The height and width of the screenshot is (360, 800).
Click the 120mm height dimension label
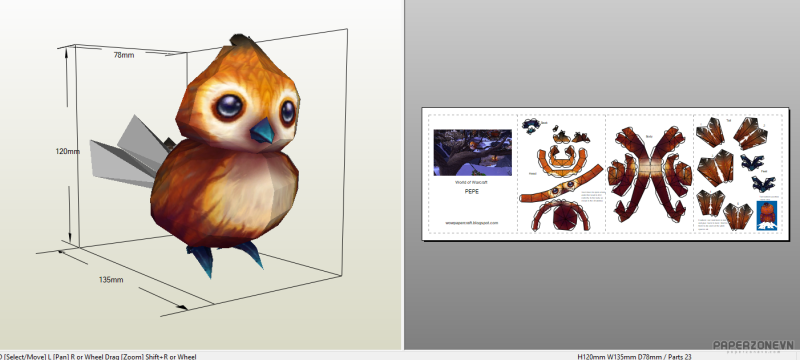pyautogui.click(x=68, y=151)
